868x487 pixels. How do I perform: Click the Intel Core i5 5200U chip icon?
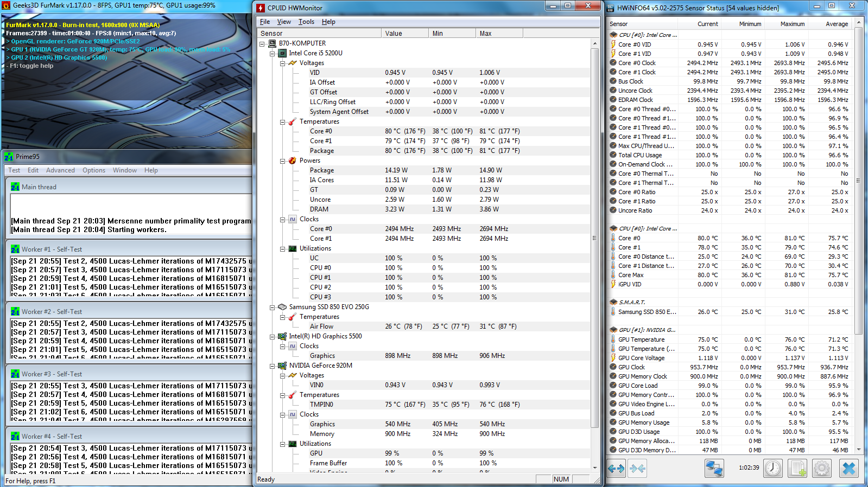[282, 53]
